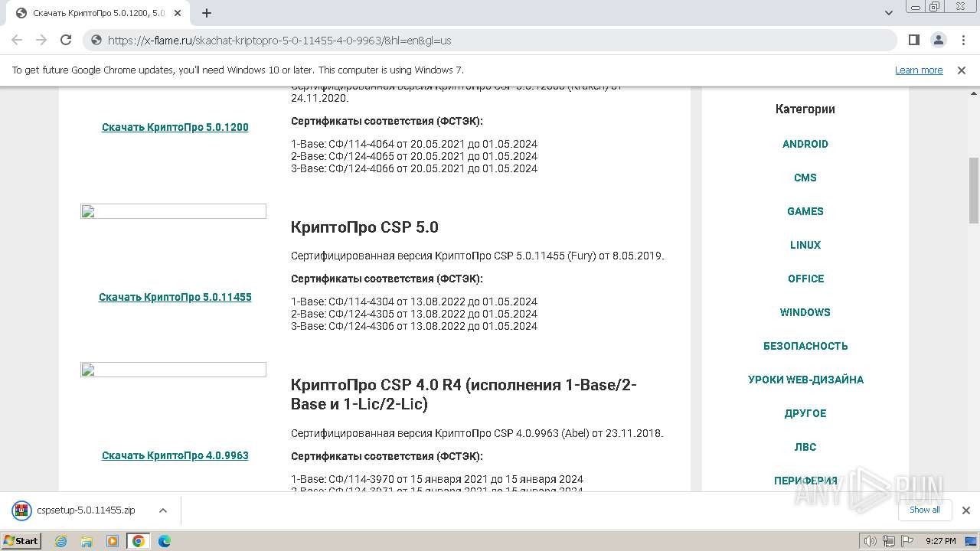Click the volume speaker tray icon

click(x=871, y=541)
